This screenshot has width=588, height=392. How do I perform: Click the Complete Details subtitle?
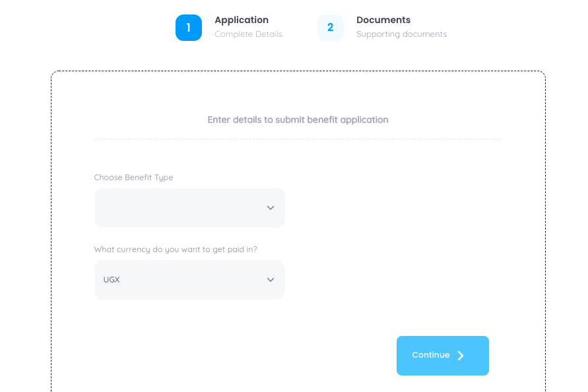(248, 34)
